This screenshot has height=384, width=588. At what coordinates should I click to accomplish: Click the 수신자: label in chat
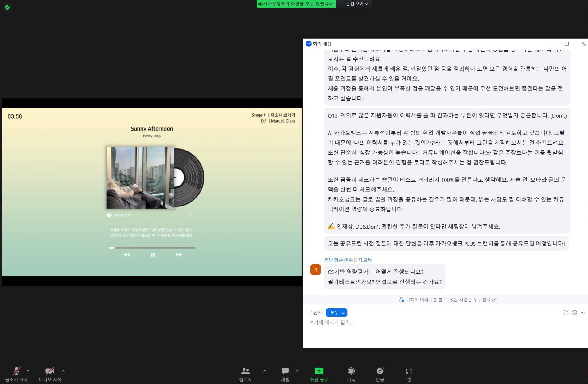tap(316, 312)
